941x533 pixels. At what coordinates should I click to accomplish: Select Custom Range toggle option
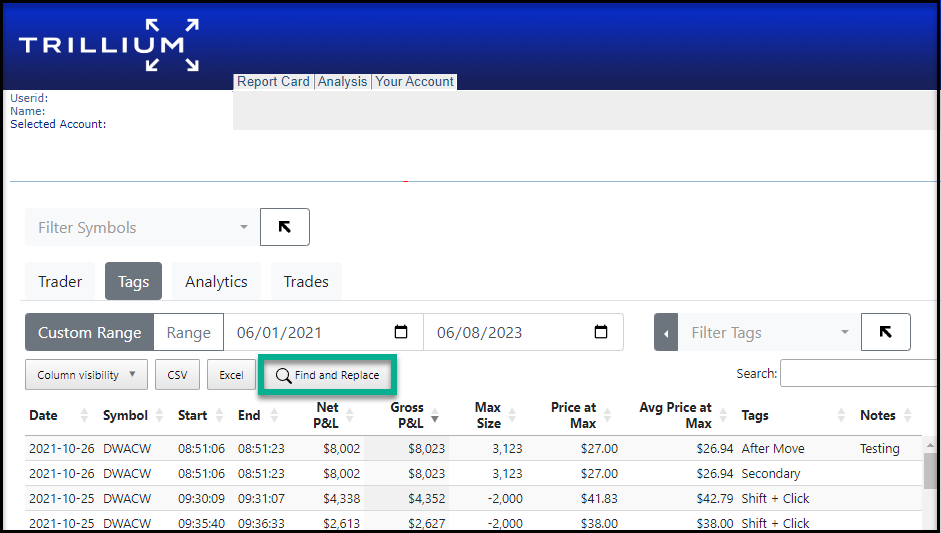coord(90,332)
